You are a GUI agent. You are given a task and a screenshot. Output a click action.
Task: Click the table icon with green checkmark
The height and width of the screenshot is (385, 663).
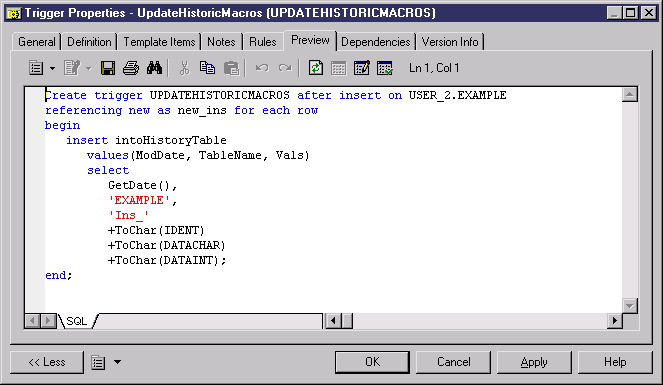pyautogui.click(x=385, y=68)
